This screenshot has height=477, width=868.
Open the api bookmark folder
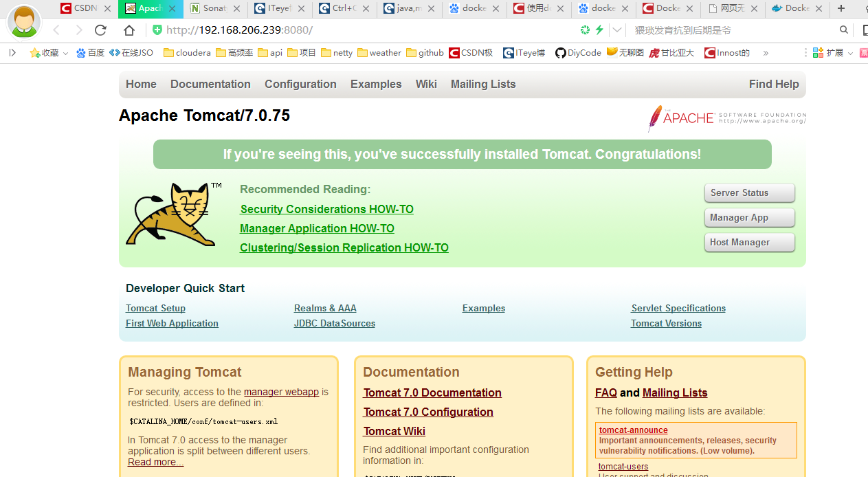pos(270,53)
